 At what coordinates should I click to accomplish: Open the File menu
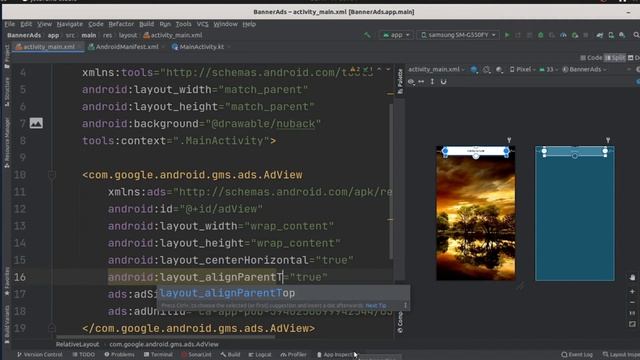(10, 24)
